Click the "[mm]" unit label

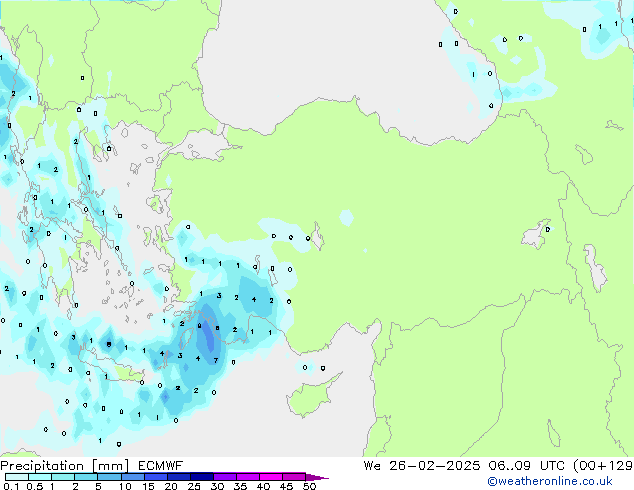pyautogui.click(x=110, y=466)
